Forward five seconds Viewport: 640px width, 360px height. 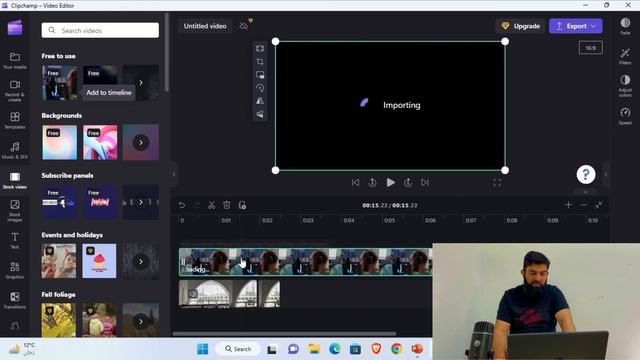[x=408, y=183]
